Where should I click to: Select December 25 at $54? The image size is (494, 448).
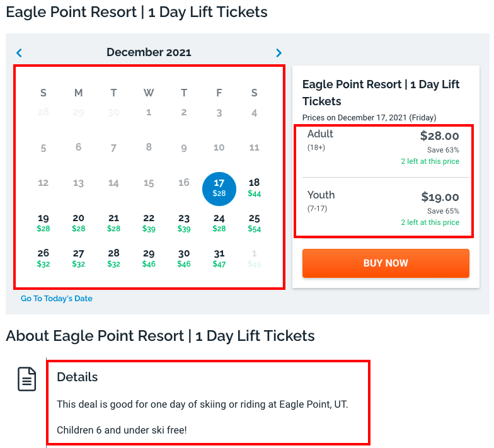(254, 223)
